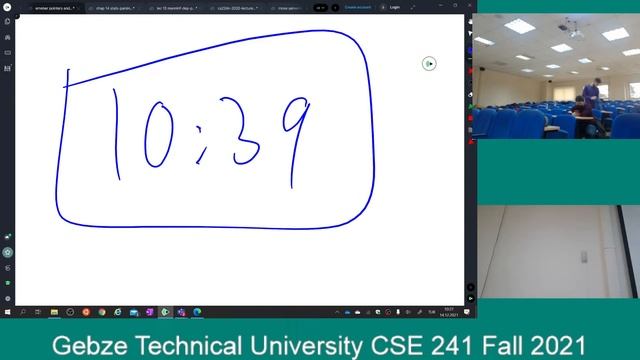The width and height of the screenshot is (640, 360).
Task: Select the pointer arrow tool in right toolbar
Action: click(x=470, y=34)
